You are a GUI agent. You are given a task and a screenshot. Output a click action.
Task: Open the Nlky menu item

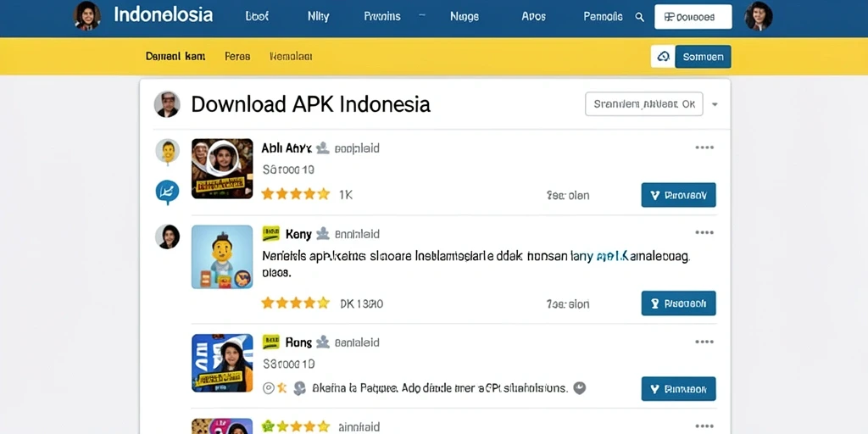pos(319,17)
